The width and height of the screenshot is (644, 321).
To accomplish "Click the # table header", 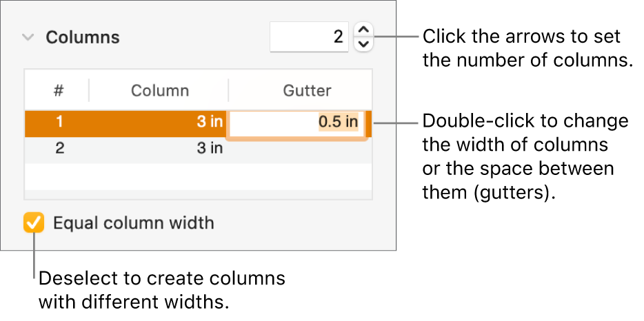I will (x=59, y=90).
